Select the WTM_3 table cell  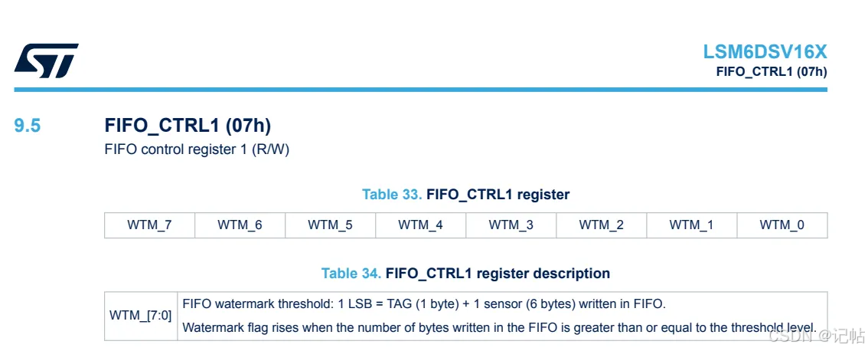[x=511, y=225]
